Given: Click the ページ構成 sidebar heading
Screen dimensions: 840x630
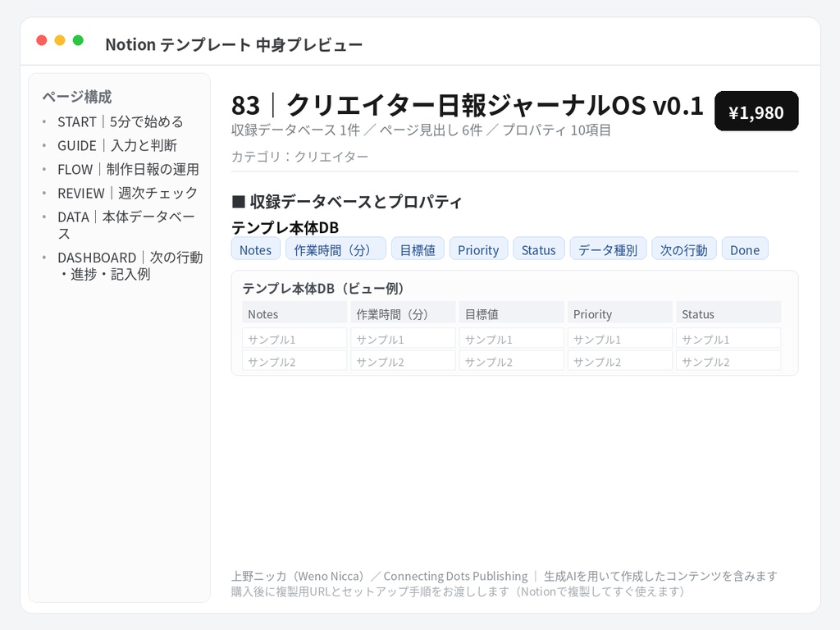Looking at the screenshot, I should click(77, 97).
